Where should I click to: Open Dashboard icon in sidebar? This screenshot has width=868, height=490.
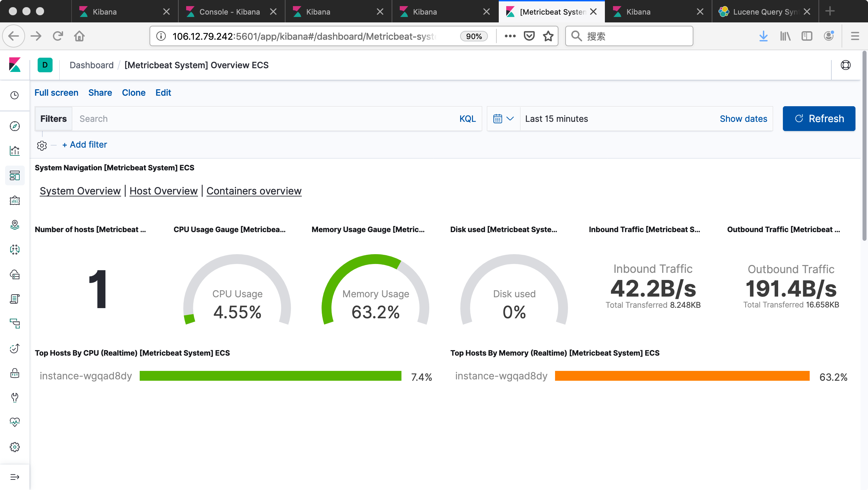(x=15, y=175)
